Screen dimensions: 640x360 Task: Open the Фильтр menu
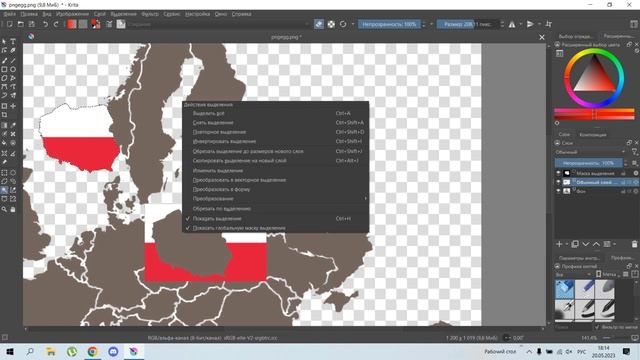[x=150, y=14]
